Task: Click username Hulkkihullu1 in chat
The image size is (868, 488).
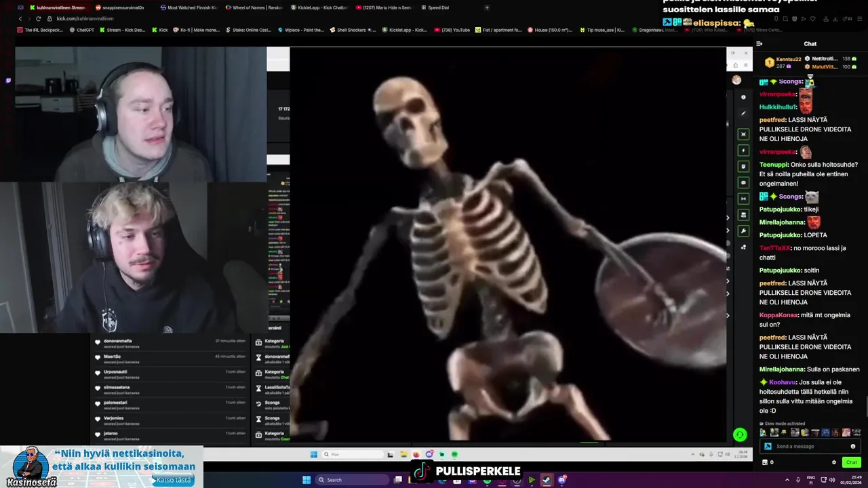Action: (778, 107)
